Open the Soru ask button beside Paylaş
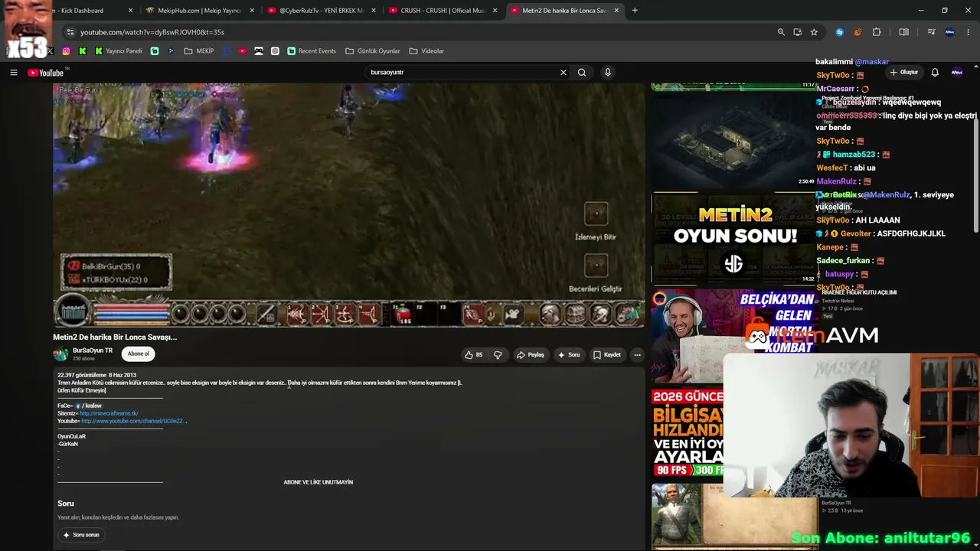This screenshot has width=980, height=551. tap(569, 355)
